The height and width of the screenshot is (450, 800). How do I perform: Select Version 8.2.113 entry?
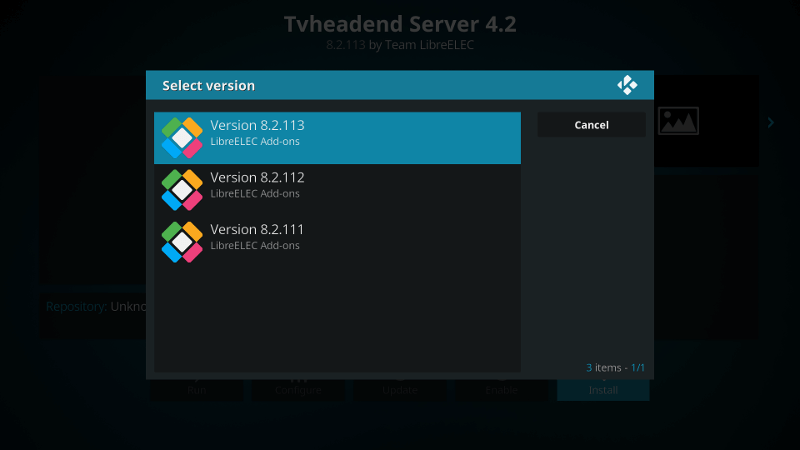(x=337, y=138)
